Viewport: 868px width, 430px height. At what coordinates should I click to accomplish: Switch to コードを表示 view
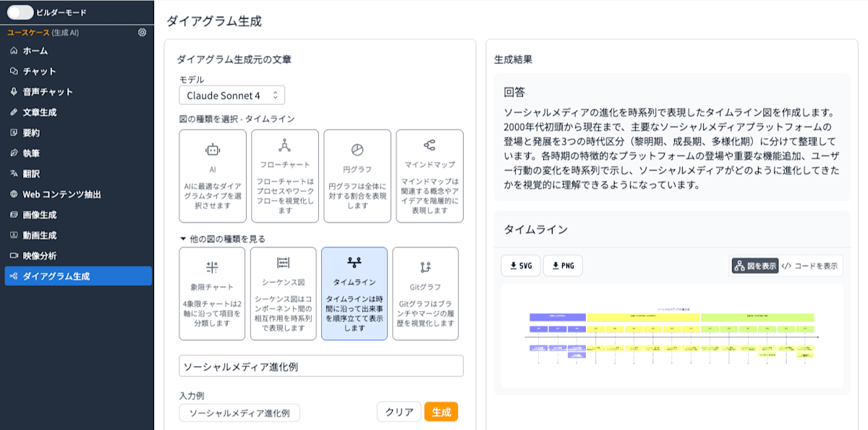[x=810, y=266]
